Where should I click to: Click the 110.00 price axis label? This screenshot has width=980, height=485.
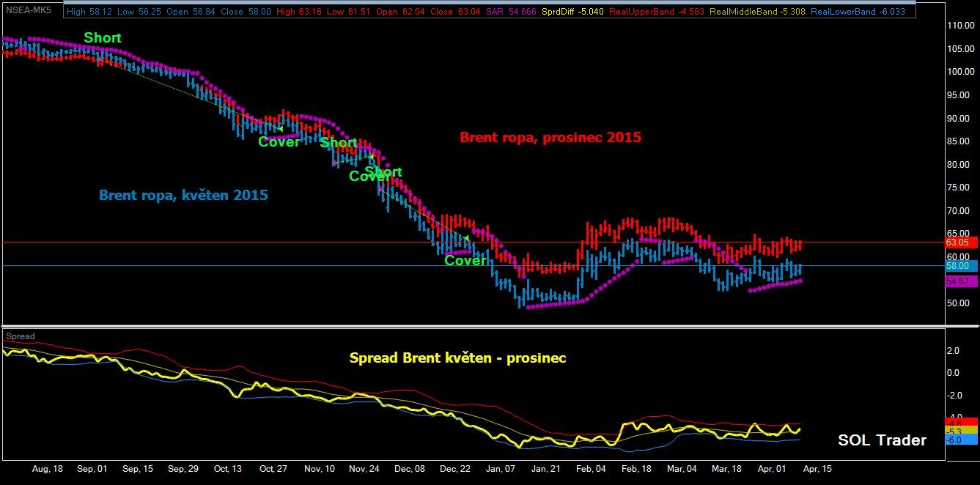(x=961, y=26)
